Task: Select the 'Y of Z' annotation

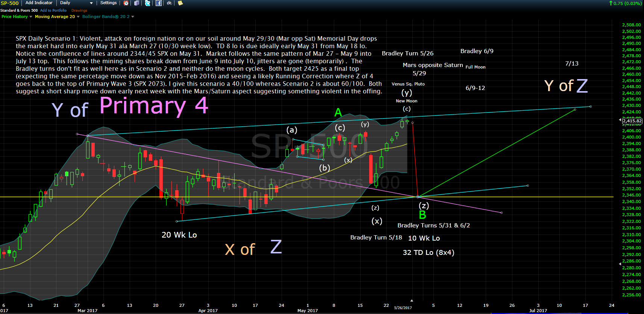Action: pyautogui.click(x=566, y=86)
